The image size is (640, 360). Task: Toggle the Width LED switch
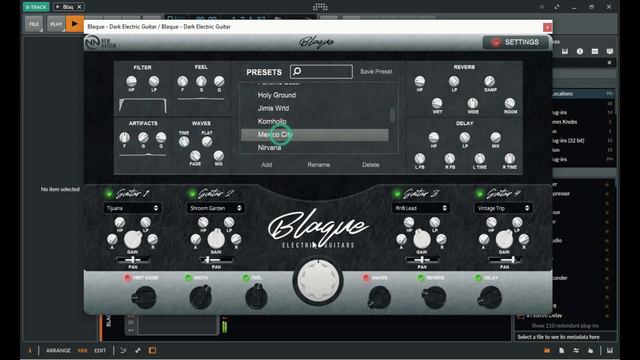pos(188,278)
